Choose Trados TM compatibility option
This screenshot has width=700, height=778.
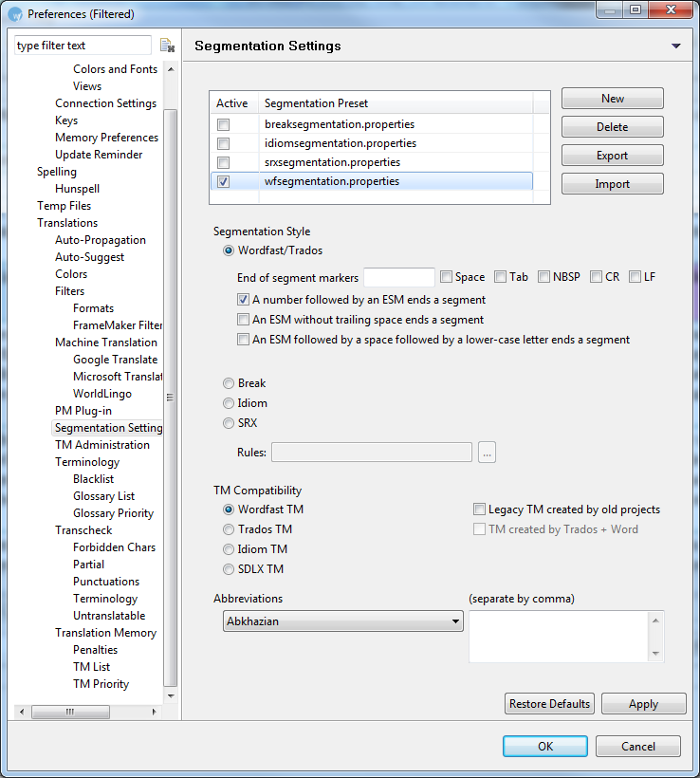tap(229, 529)
